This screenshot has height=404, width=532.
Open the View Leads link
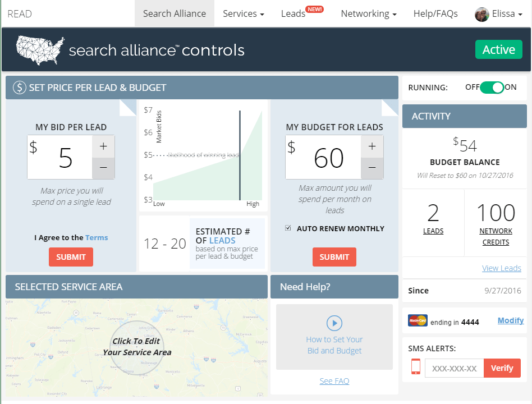tap(501, 268)
